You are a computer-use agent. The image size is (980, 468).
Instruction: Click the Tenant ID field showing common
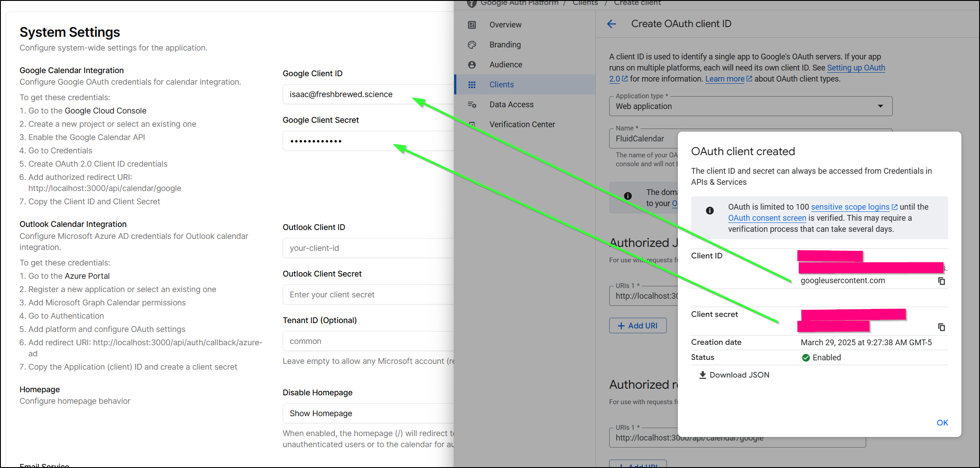pyautogui.click(x=368, y=341)
